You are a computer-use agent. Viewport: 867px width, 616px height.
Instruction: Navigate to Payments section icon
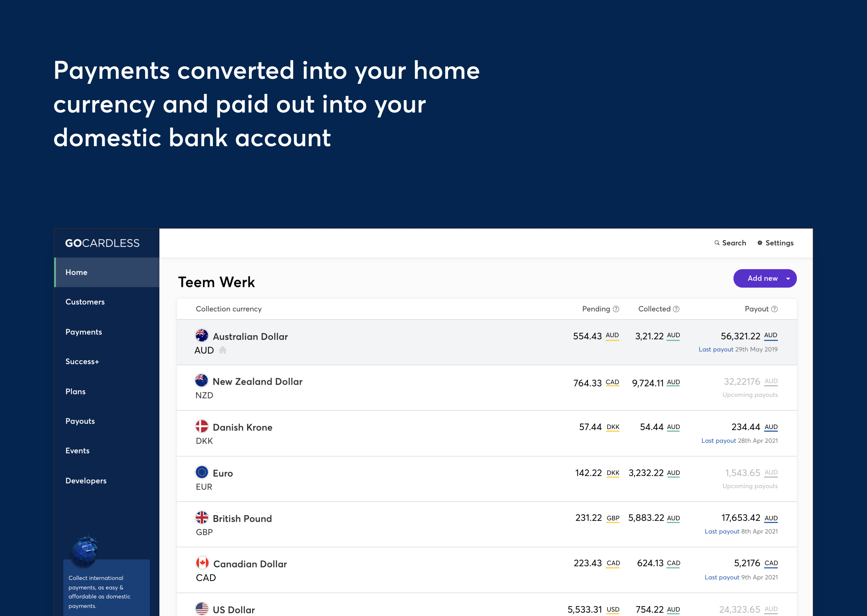(84, 331)
